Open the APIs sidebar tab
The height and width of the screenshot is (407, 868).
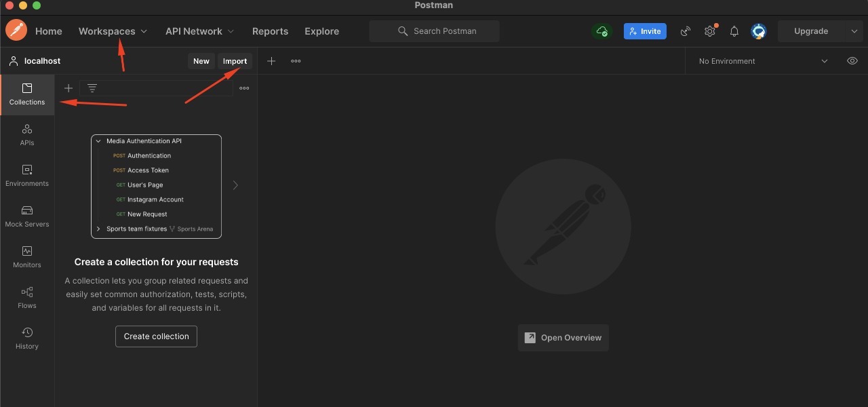[x=27, y=135]
